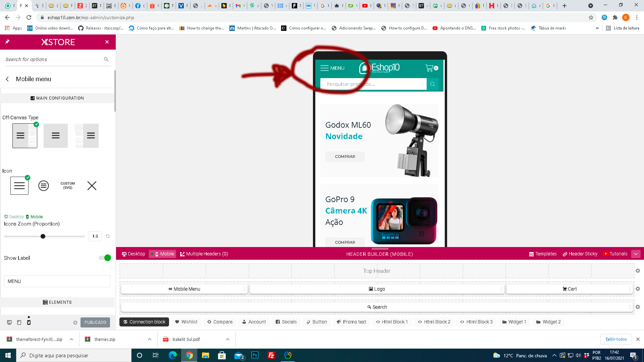Choose the X close icon for the menu

(92, 186)
